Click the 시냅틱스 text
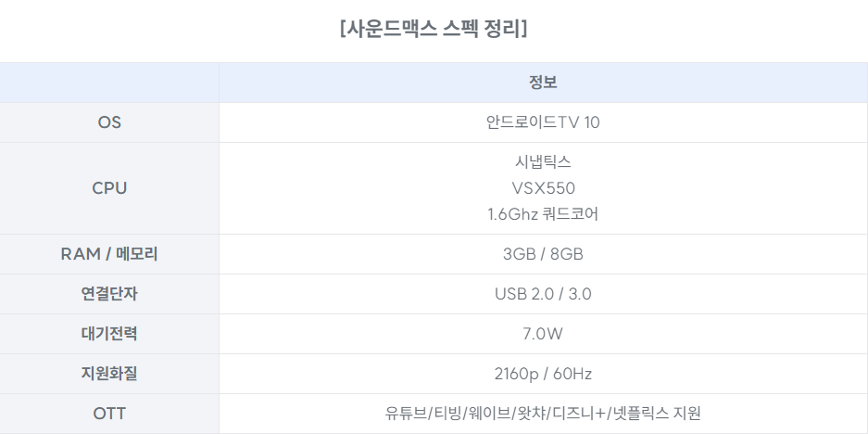This screenshot has height=434, width=868. (x=543, y=162)
